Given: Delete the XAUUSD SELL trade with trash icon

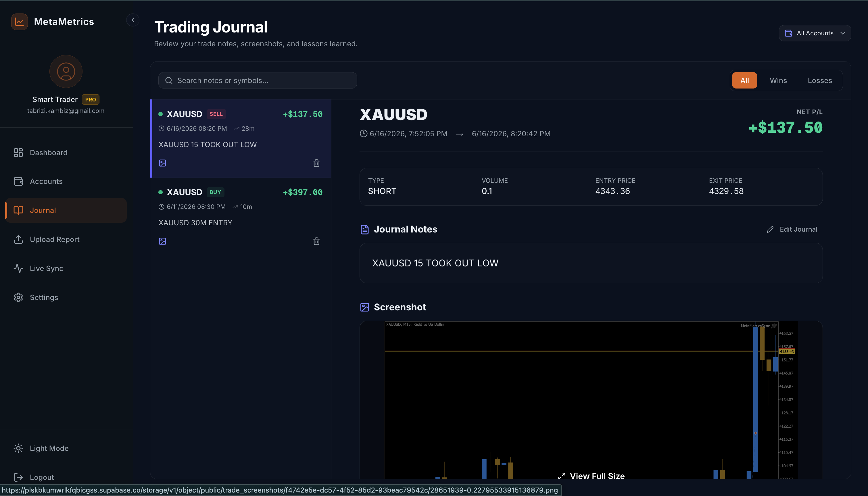Looking at the screenshot, I should pos(316,163).
